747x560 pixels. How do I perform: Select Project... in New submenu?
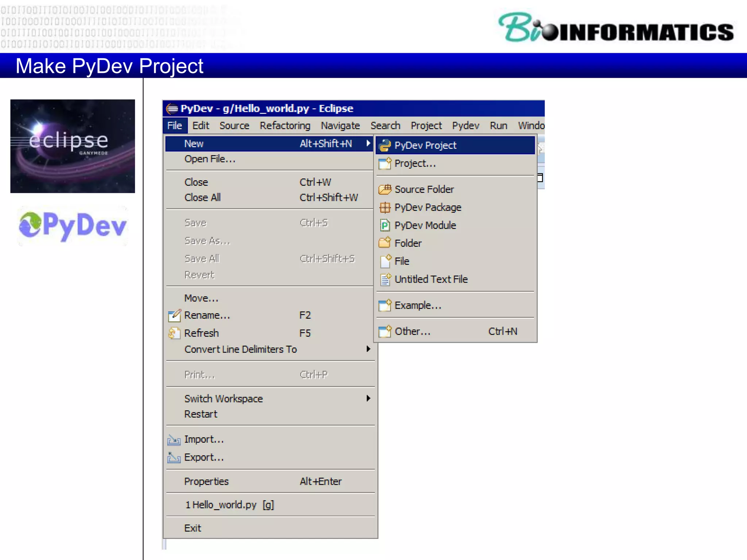coord(456,164)
